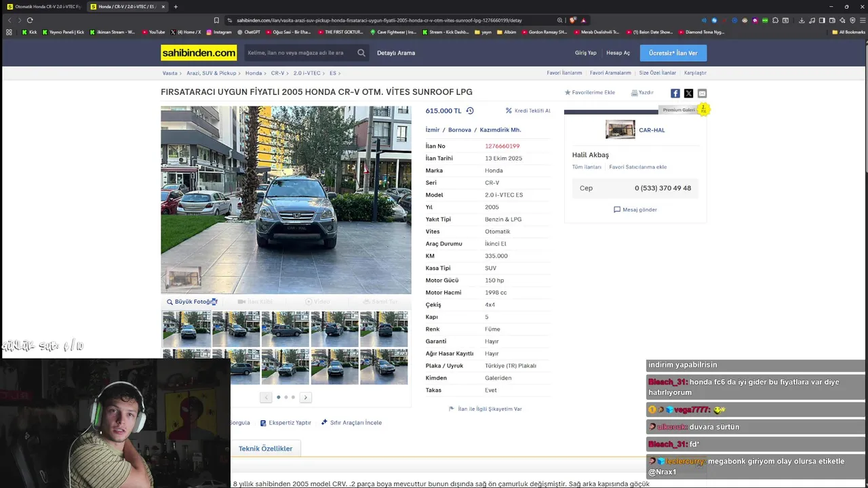Open price history clock icon
The width and height of the screenshot is (868, 488).
click(470, 110)
